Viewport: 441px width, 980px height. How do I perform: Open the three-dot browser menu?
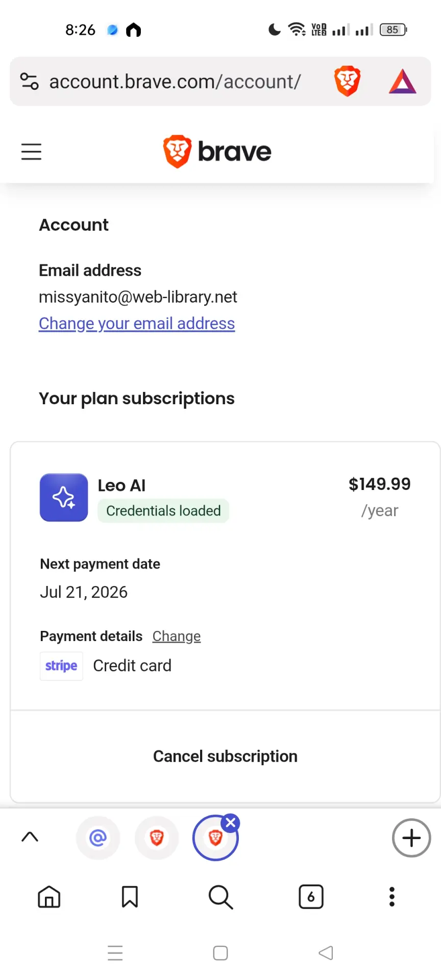392,897
